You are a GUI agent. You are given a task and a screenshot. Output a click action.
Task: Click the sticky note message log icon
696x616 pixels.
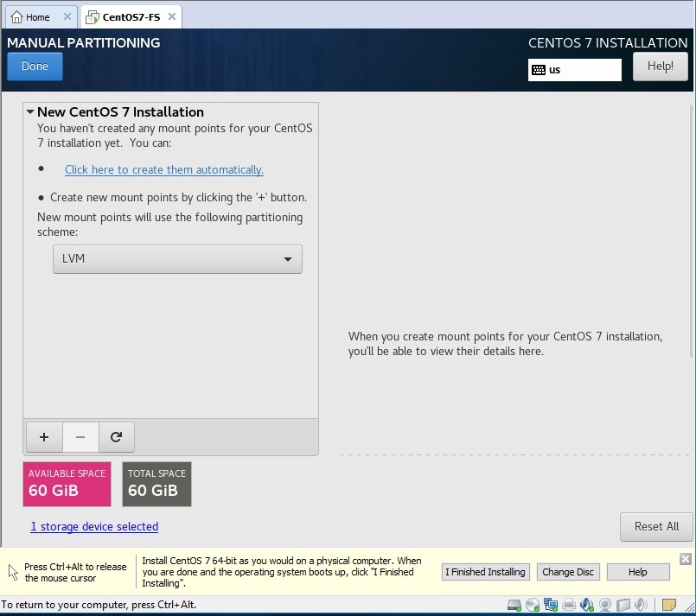pos(669,605)
